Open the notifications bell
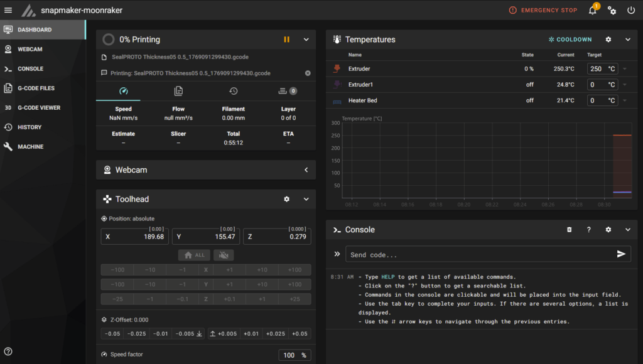Image resolution: width=643 pixels, height=364 pixels. click(x=592, y=11)
